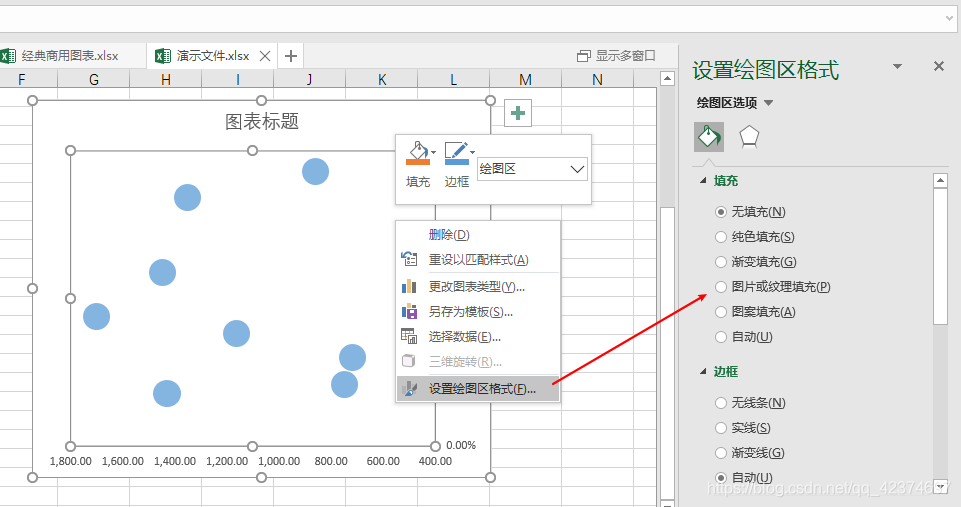
Task: Choose 选择数据(E)... menu item
Action: coord(478,337)
